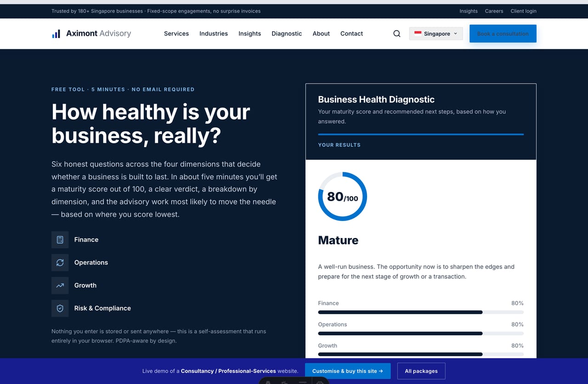Click the Operations score progress bar
This screenshot has height=384, width=588.
[421, 333]
